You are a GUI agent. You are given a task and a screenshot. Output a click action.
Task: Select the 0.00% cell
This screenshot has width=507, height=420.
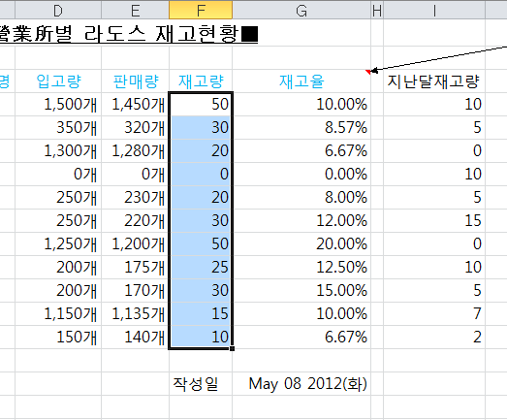301,174
